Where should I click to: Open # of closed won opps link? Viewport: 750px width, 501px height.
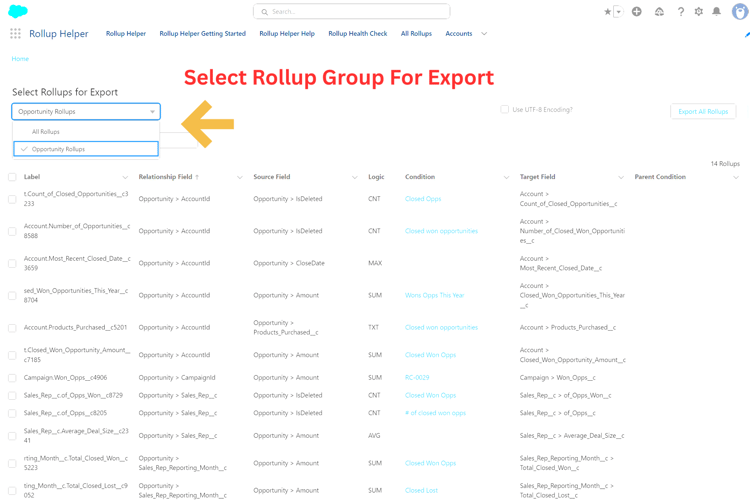click(x=435, y=413)
